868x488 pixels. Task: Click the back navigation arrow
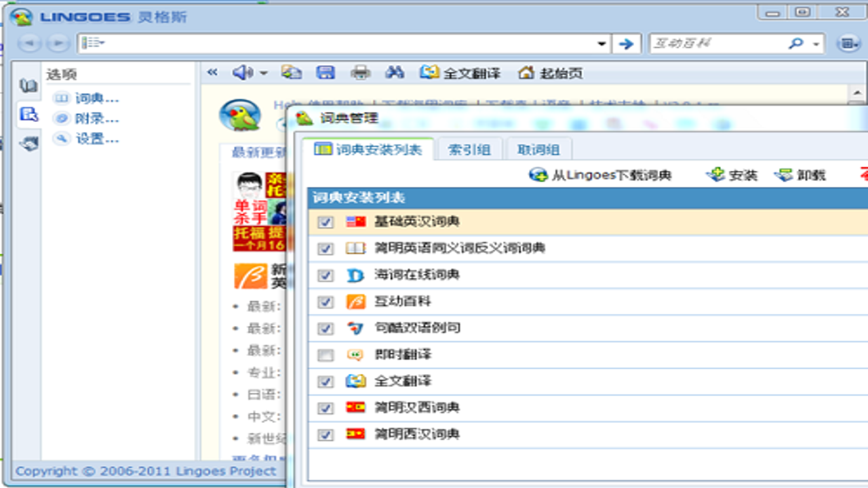[29, 43]
